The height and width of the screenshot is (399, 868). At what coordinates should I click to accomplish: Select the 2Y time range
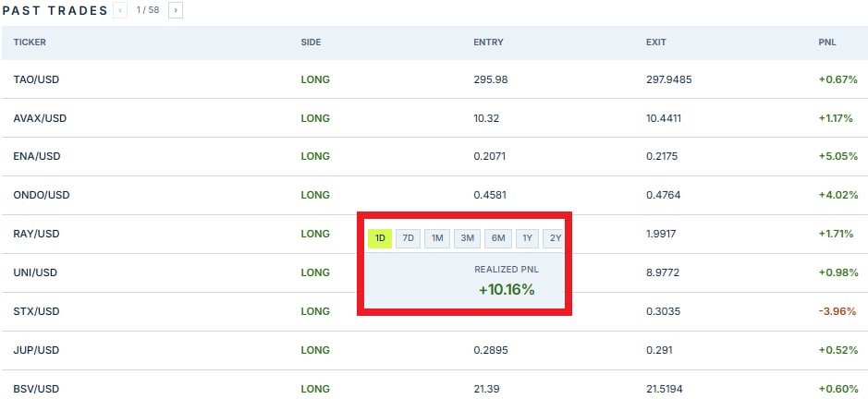(x=553, y=238)
